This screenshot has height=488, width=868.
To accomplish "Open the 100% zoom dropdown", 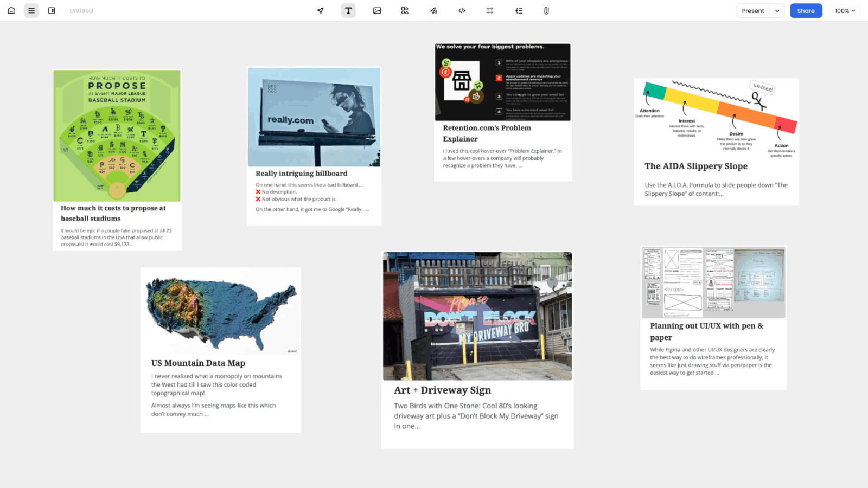I will pyautogui.click(x=845, y=11).
